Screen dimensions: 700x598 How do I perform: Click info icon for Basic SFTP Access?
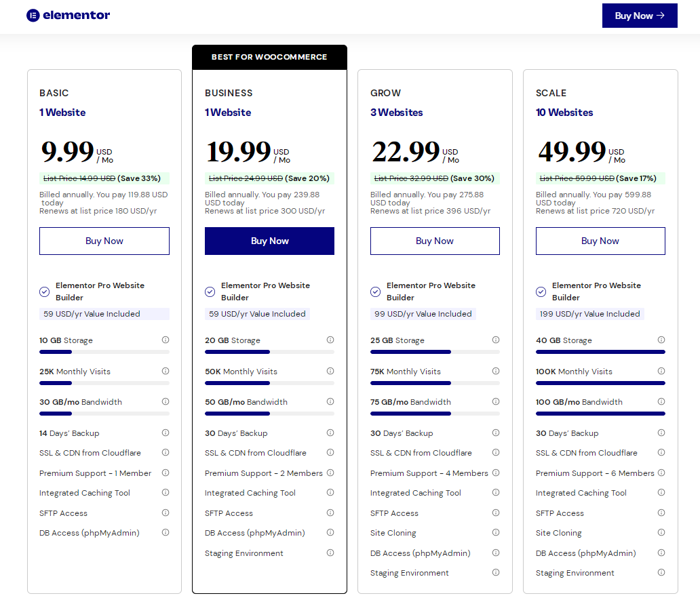click(x=166, y=513)
